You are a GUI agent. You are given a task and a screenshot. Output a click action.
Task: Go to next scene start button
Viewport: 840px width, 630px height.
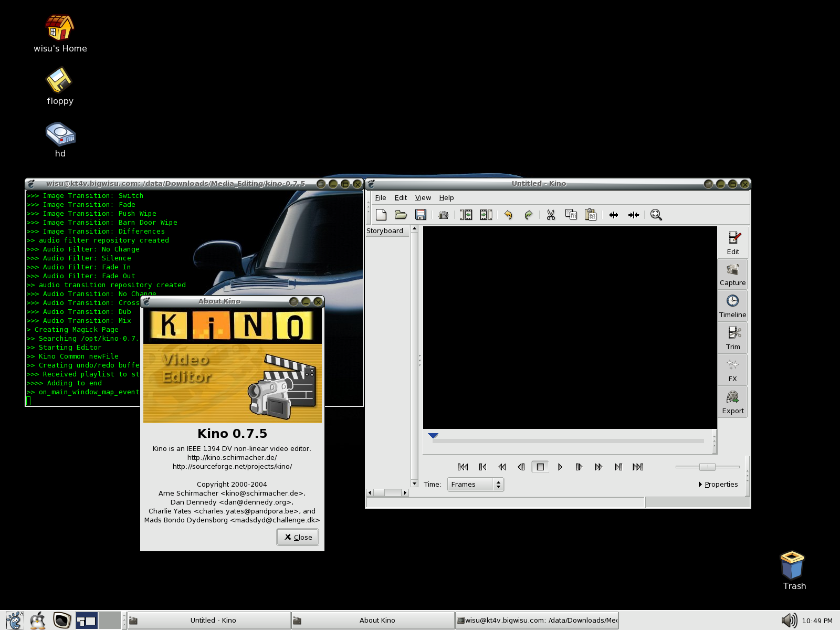[x=618, y=467]
